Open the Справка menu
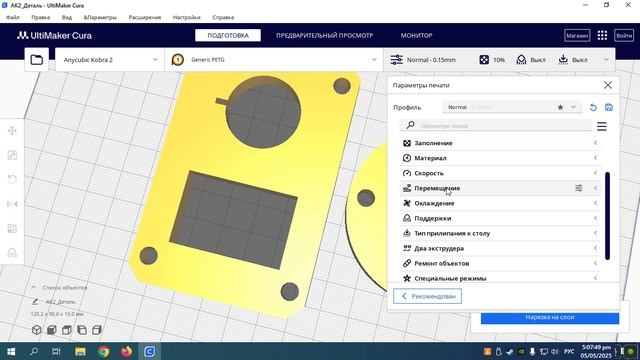 point(223,17)
